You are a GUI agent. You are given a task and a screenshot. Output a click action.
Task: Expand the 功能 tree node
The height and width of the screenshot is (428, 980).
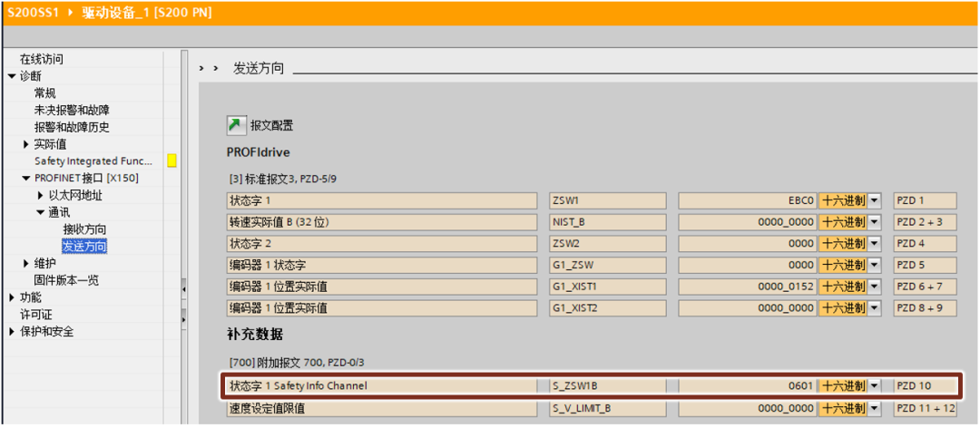point(12,297)
